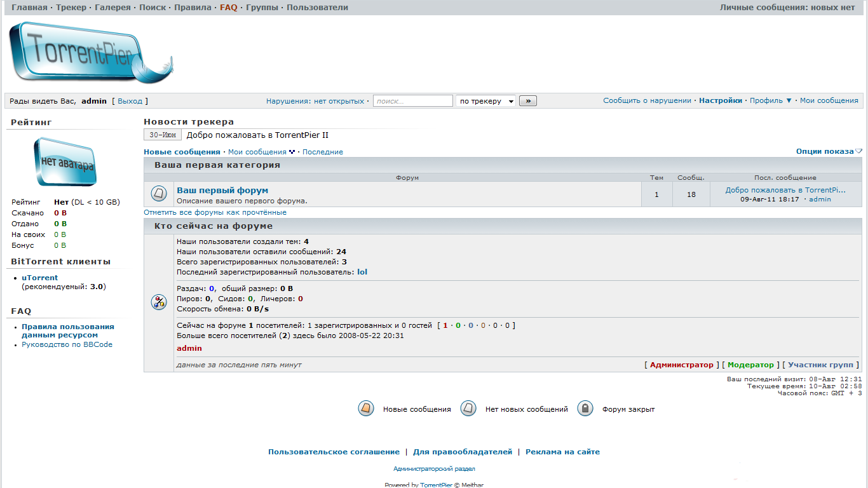Expand Опции показа display options

829,151
